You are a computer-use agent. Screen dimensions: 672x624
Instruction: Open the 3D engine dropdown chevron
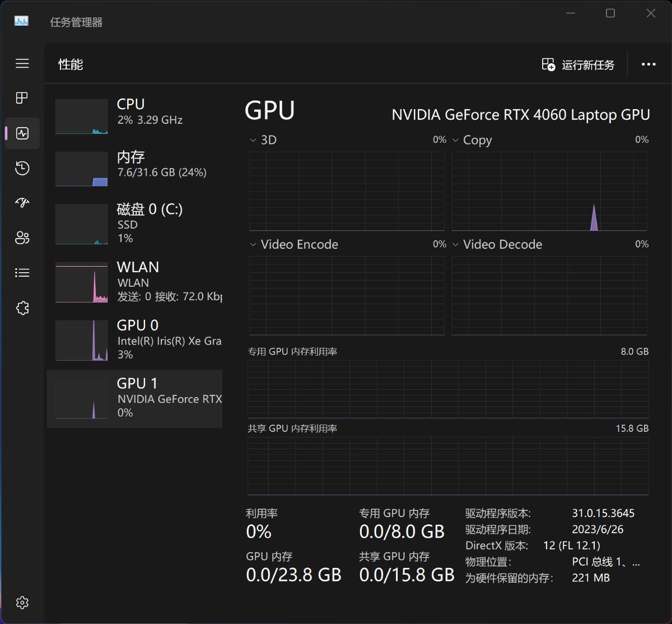[x=253, y=140]
